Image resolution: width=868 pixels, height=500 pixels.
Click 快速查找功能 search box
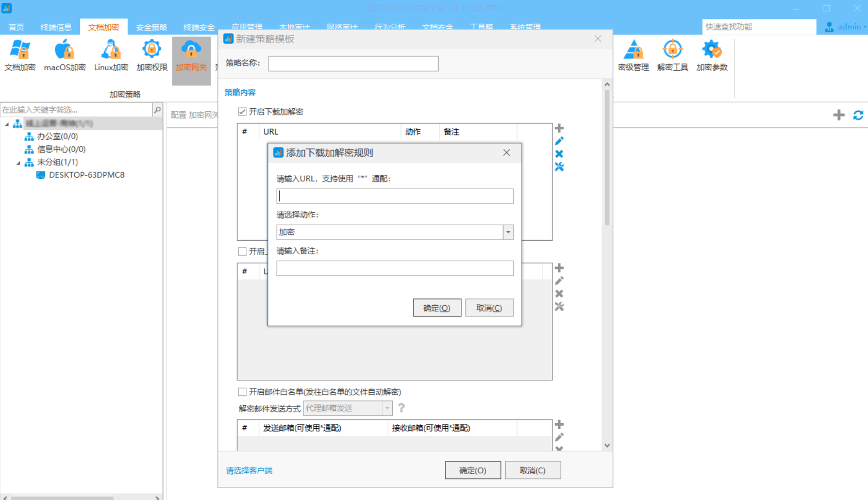coord(759,27)
